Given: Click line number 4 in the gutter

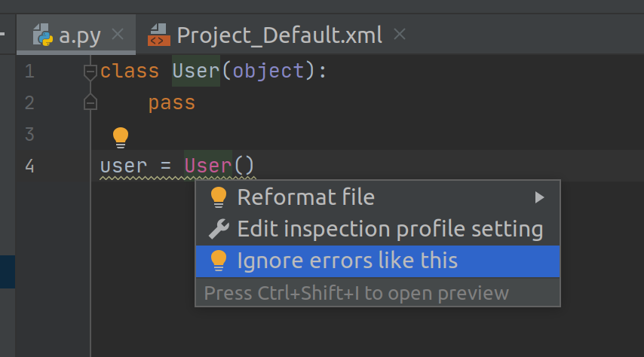Looking at the screenshot, I should [x=29, y=166].
